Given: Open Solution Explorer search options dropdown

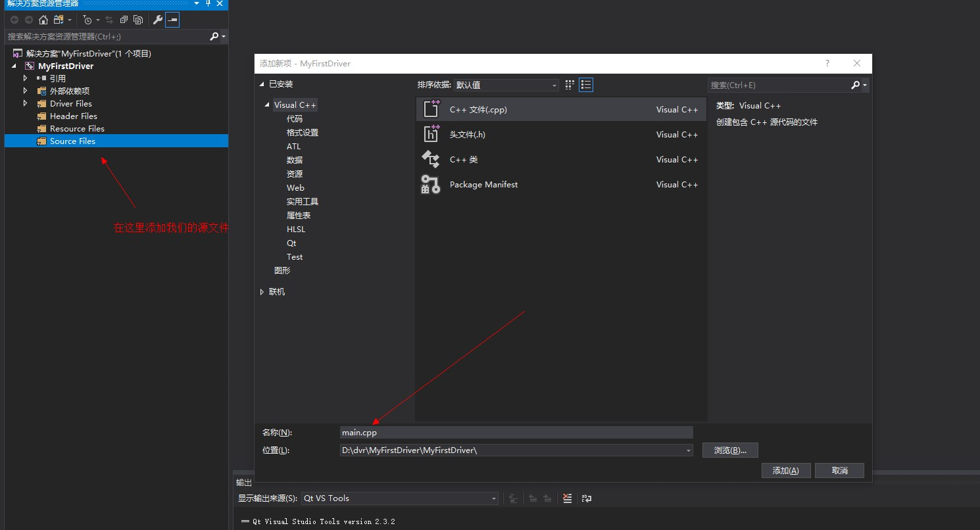Looking at the screenshot, I should click(224, 36).
